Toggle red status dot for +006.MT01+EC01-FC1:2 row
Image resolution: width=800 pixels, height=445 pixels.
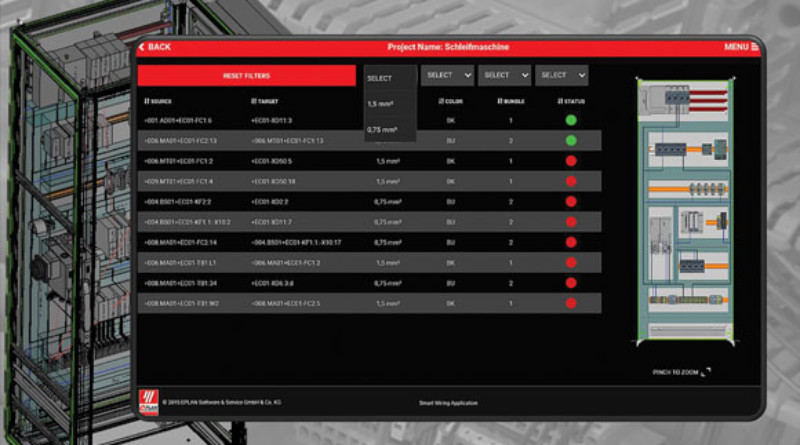[x=571, y=160]
